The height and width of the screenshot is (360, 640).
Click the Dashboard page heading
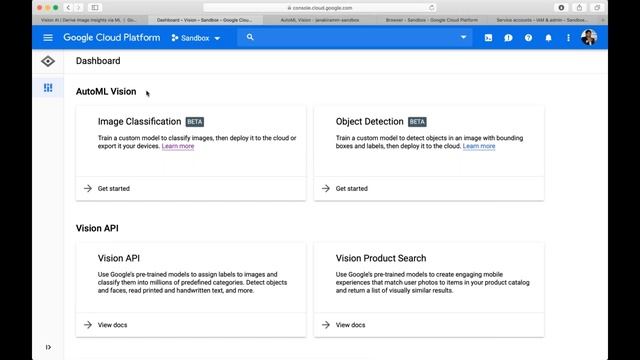click(x=98, y=61)
